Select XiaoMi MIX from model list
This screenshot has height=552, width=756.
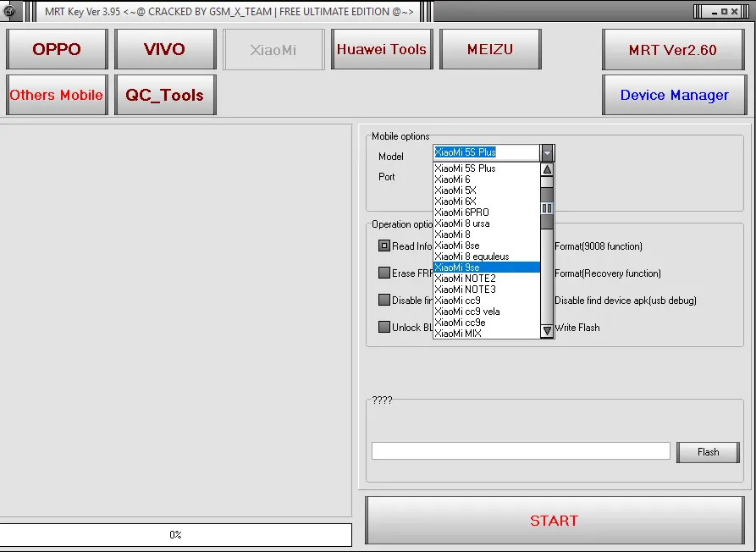[x=487, y=334]
